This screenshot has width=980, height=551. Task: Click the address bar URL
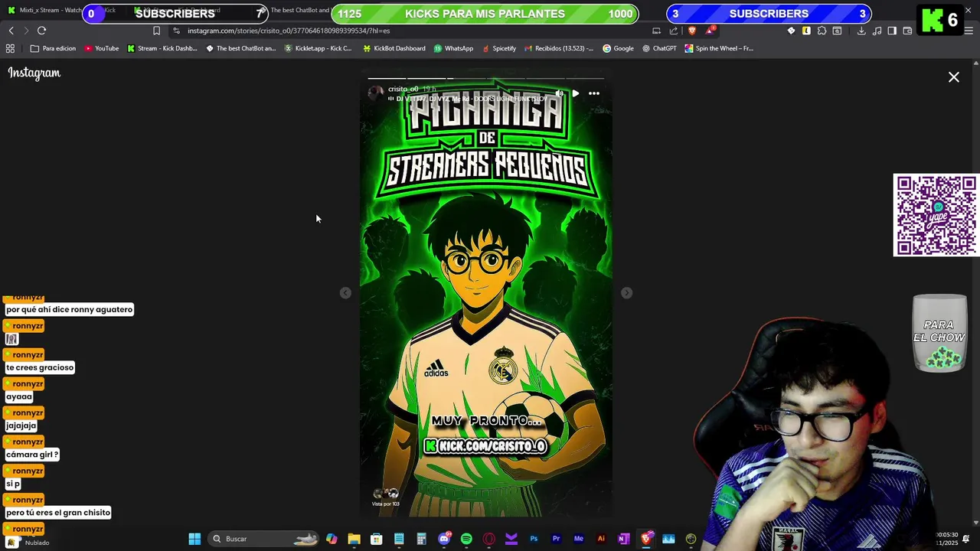point(289,31)
